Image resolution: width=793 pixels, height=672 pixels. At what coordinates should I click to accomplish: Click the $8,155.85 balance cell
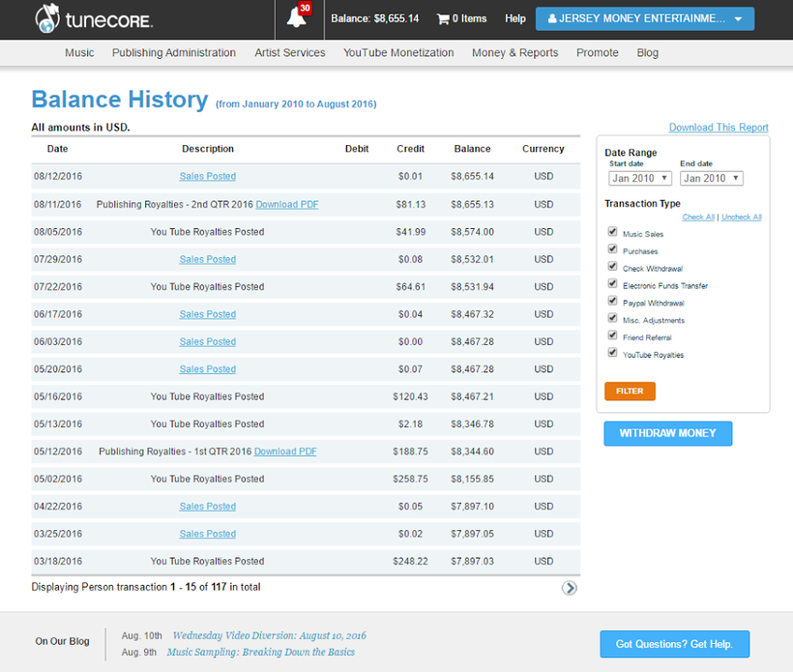(472, 479)
